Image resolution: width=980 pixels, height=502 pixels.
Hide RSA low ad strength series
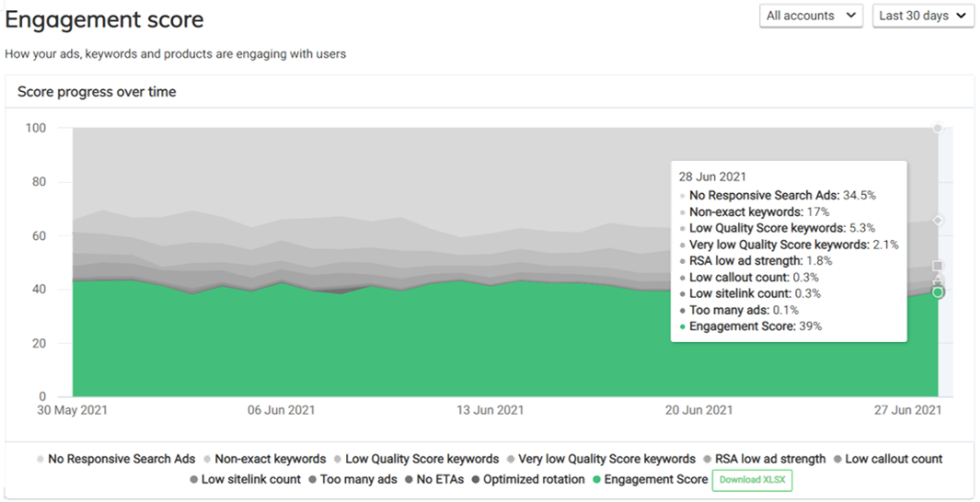coord(769,459)
